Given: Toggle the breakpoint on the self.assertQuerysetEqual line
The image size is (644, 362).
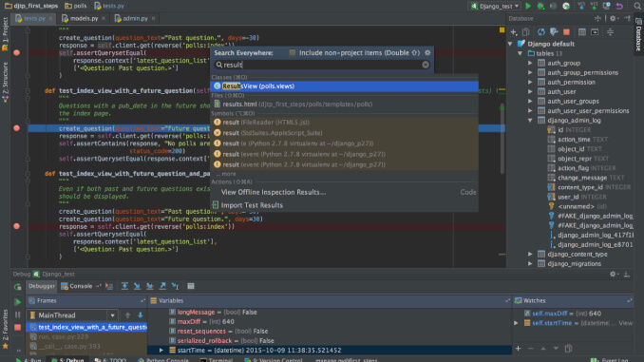Looking at the screenshot, I should click(x=16, y=52).
